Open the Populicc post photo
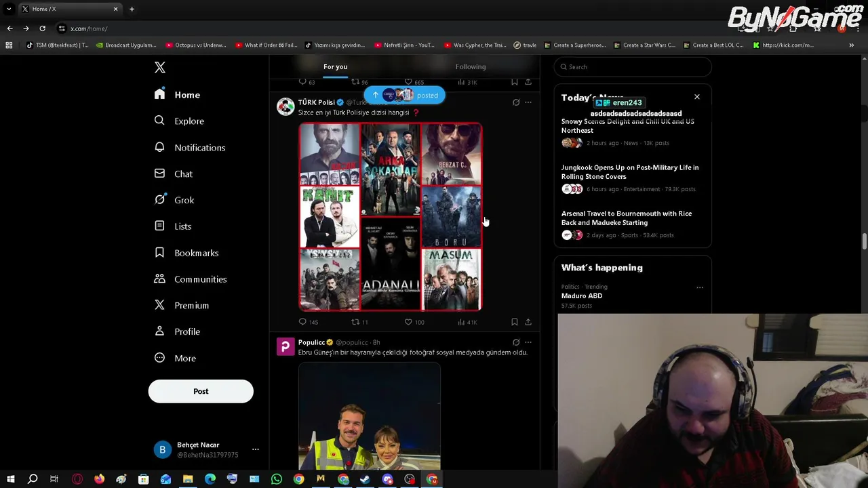Screen dimensions: 868x488 click(x=370, y=416)
